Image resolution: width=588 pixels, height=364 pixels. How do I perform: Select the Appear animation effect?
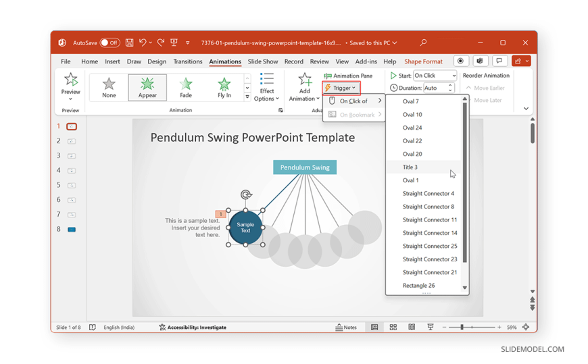(x=147, y=87)
